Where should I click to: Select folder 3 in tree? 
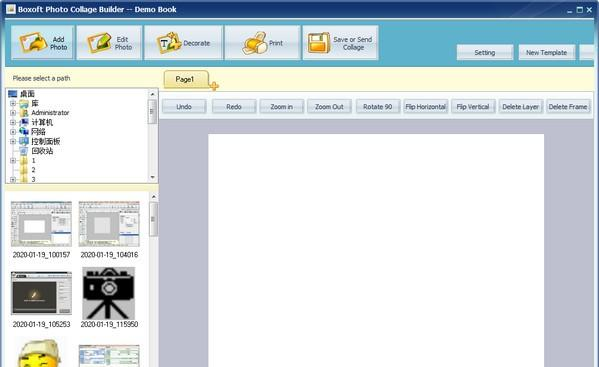[28, 179]
